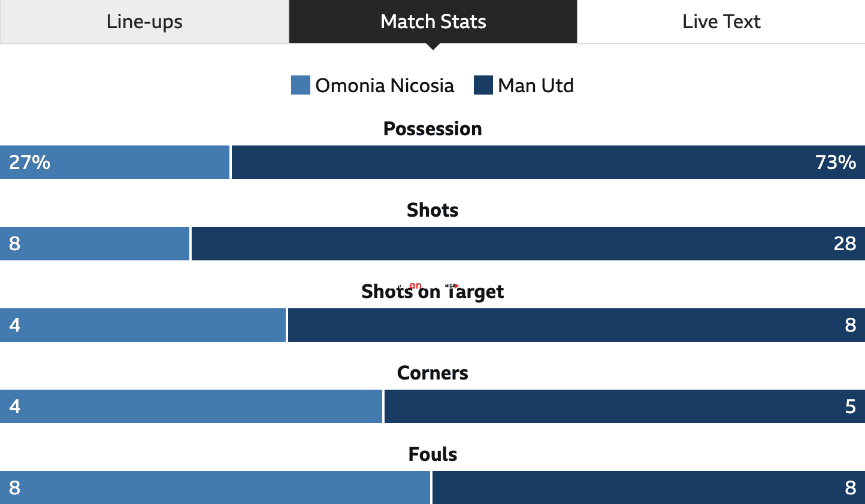Select the Match Stats tab
Viewport: 865px width, 504px height.
tap(433, 22)
